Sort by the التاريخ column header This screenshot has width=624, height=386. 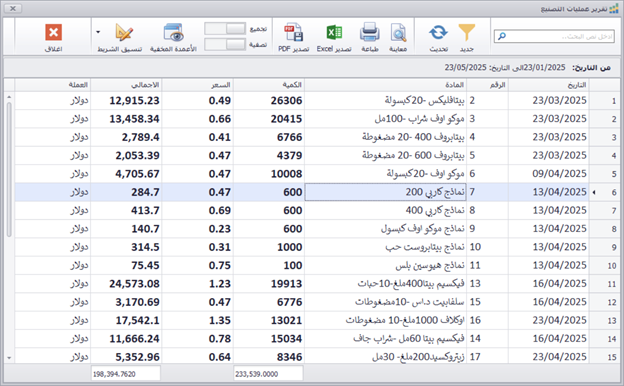549,85
